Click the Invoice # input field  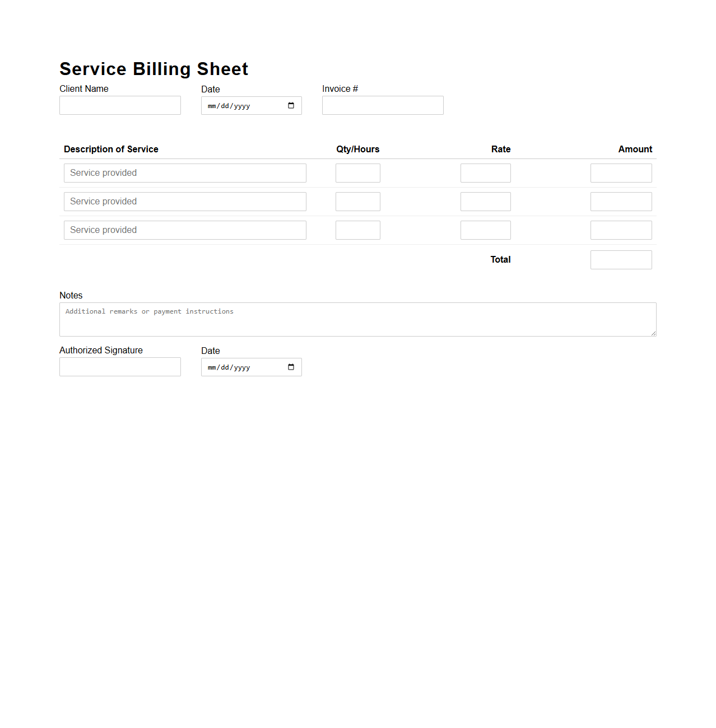(382, 105)
